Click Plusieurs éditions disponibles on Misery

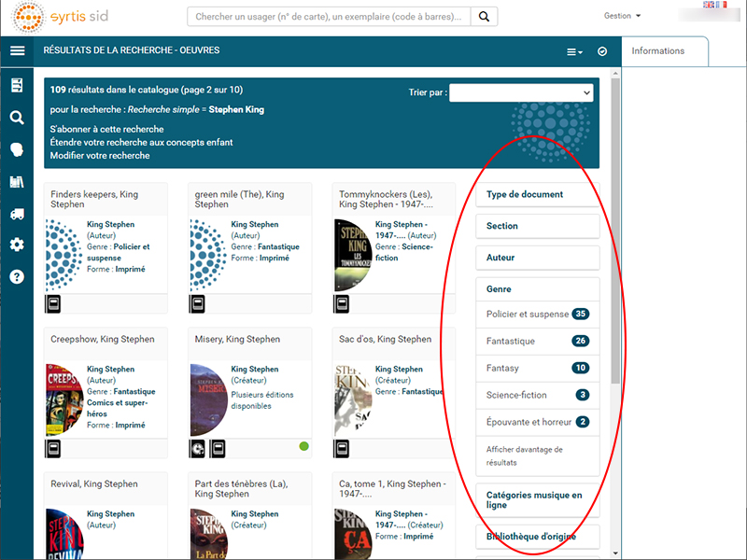[x=262, y=400]
